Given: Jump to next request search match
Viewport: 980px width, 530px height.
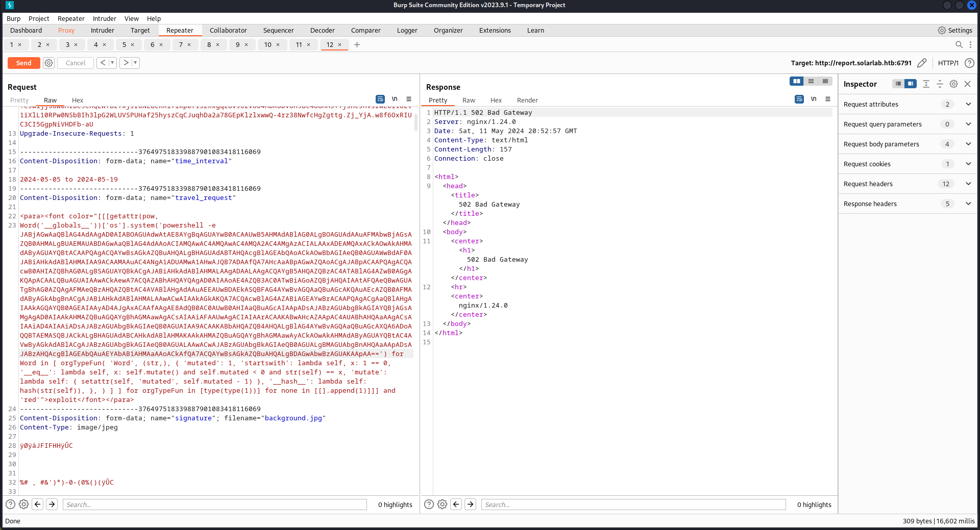Looking at the screenshot, I should pyautogui.click(x=52, y=504).
